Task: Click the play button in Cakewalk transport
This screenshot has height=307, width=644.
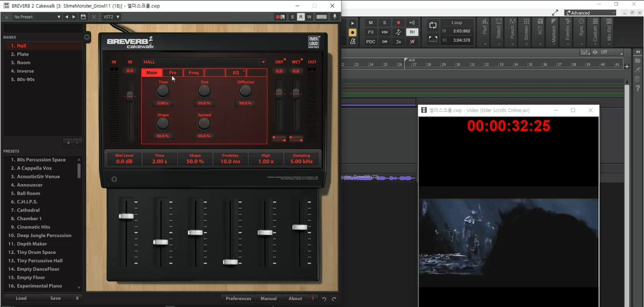Action: (353, 23)
